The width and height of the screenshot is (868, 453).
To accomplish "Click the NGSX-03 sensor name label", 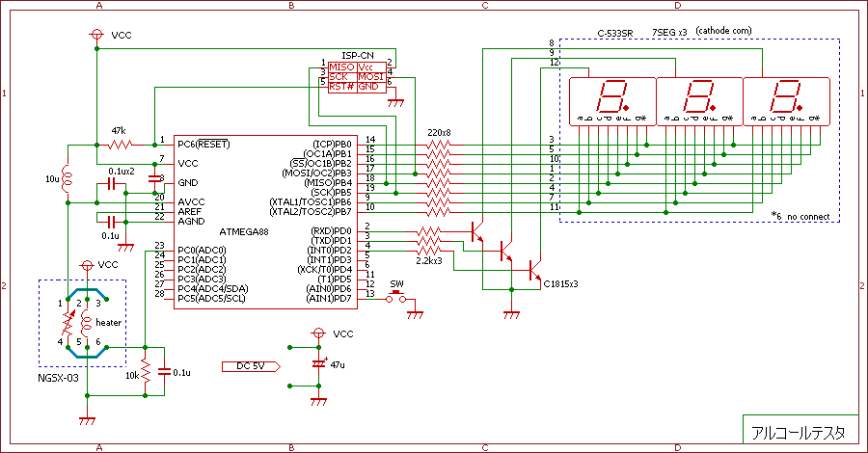I will [58, 379].
